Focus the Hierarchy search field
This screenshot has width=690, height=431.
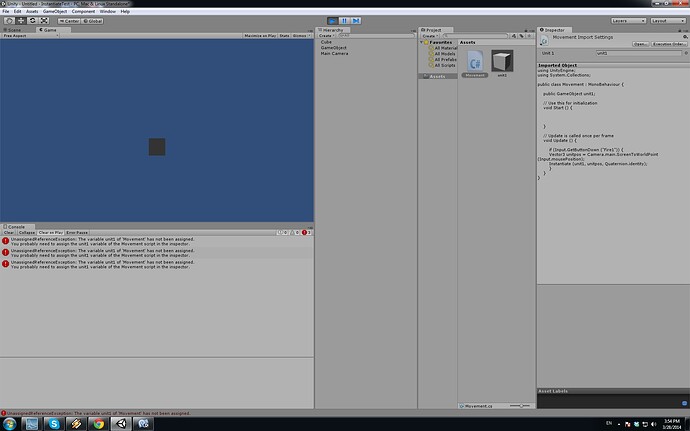pos(376,36)
